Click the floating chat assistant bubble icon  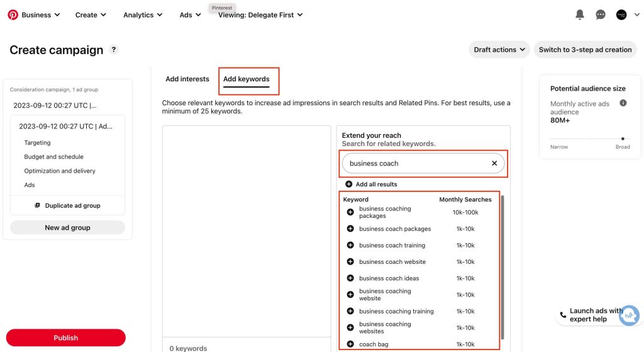click(629, 316)
